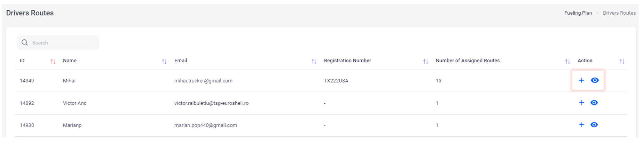Select the TX222USA registration cell
This screenshot has height=144, width=644.
[x=336, y=81]
